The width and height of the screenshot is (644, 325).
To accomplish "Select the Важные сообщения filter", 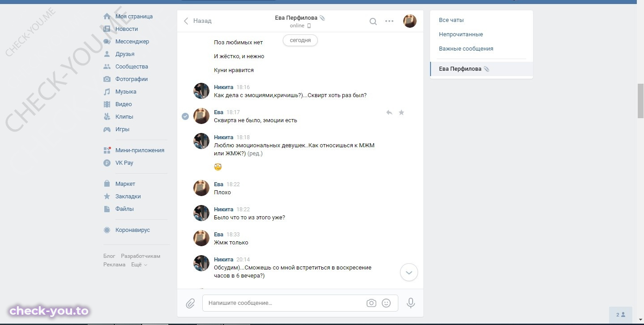I will 466,49.
